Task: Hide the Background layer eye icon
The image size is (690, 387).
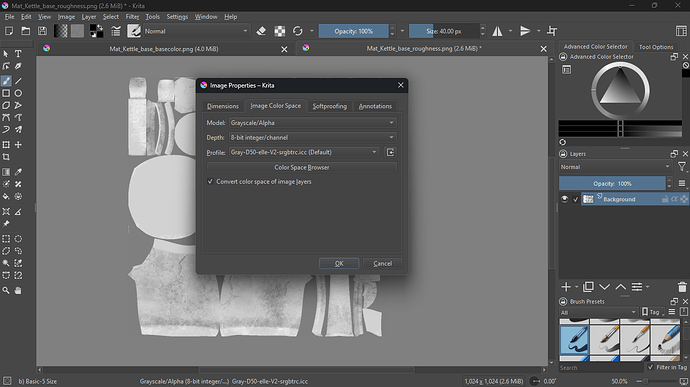Action: (x=565, y=199)
